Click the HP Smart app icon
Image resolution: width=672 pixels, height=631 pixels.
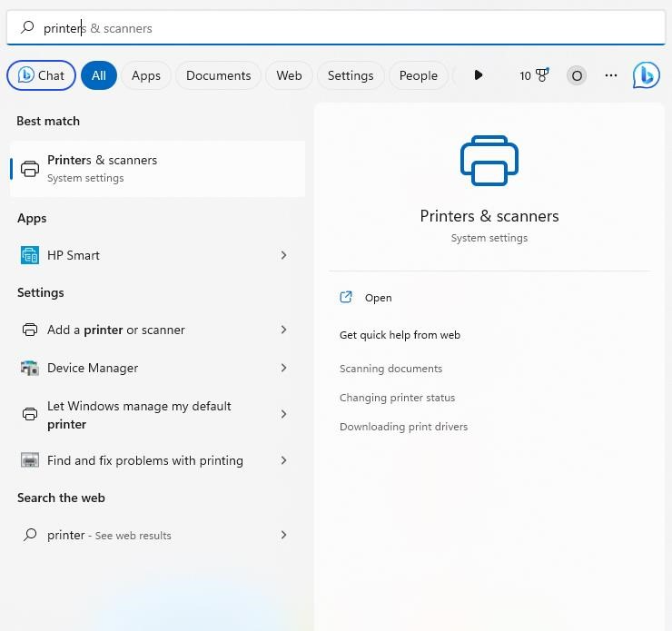point(30,255)
